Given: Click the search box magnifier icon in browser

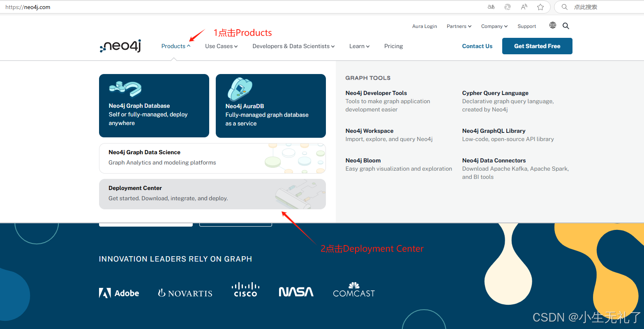Looking at the screenshot, I should pyautogui.click(x=565, y=7).
